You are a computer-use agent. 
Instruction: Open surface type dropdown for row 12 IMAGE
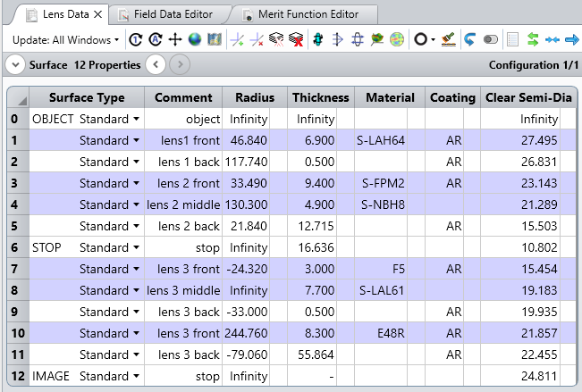coord(136,376)
